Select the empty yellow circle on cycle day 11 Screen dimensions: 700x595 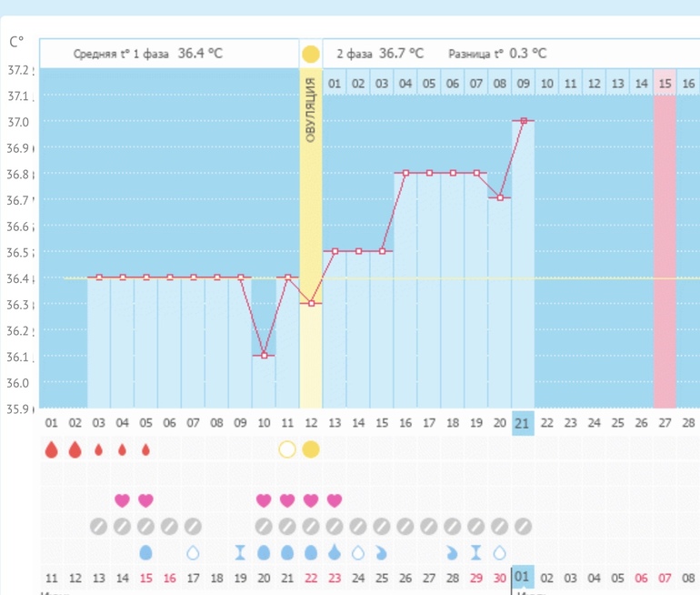point(287,449)
